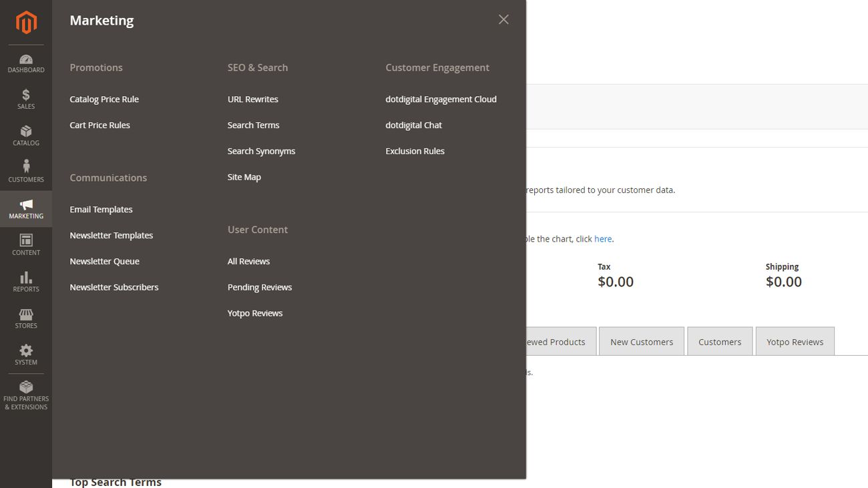Image resolution: width=868 pixels, height=488 pixels.
Task: Open dotdigital Engagement Cloud
Action: tap(441, 99)
